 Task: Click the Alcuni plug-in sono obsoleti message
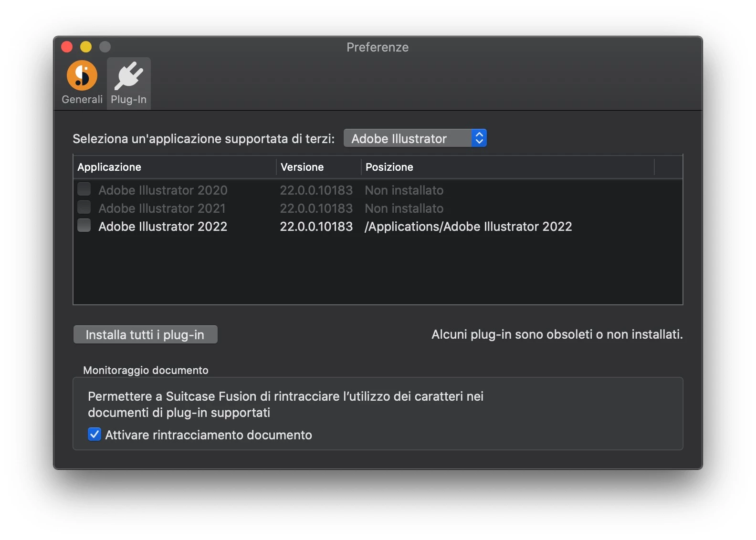coord(557,334)
